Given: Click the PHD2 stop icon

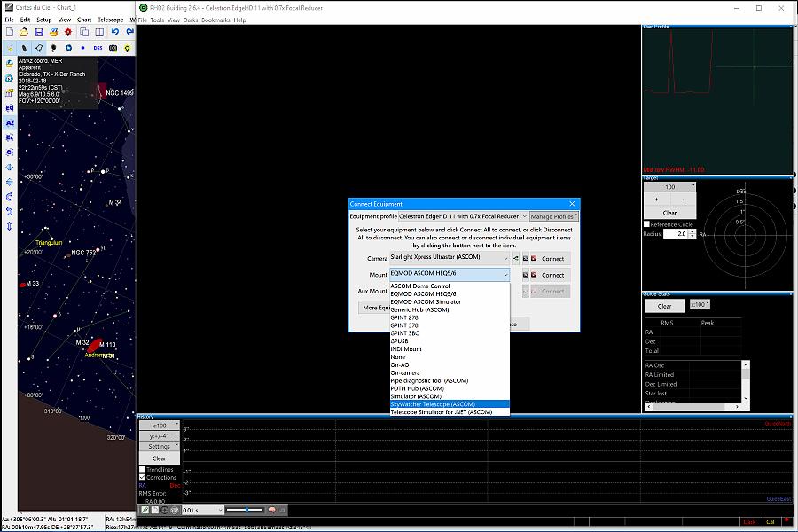Looking at the screenshot, I should point(174,510).
